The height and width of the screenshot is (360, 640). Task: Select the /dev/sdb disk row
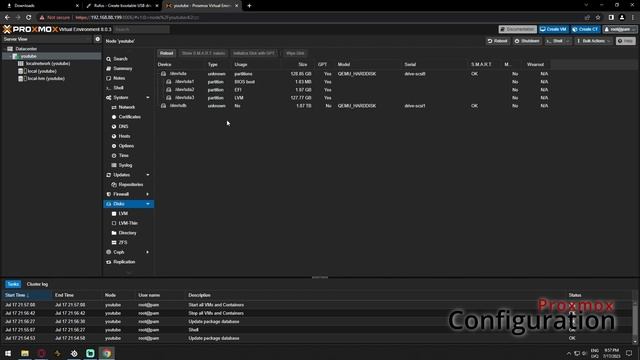[x=353, y=106]
